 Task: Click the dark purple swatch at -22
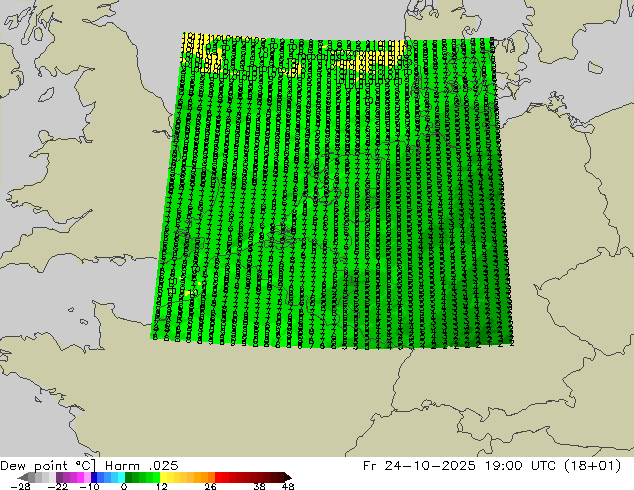59,477
